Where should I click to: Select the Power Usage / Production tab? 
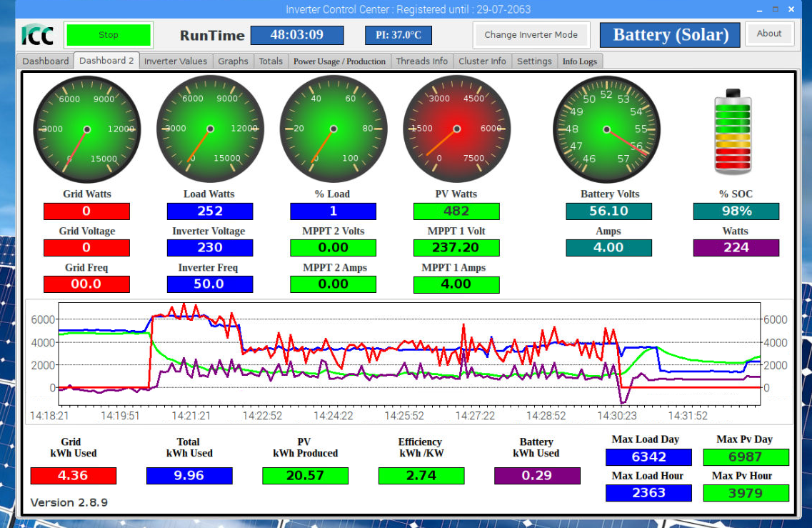(339, 61)
